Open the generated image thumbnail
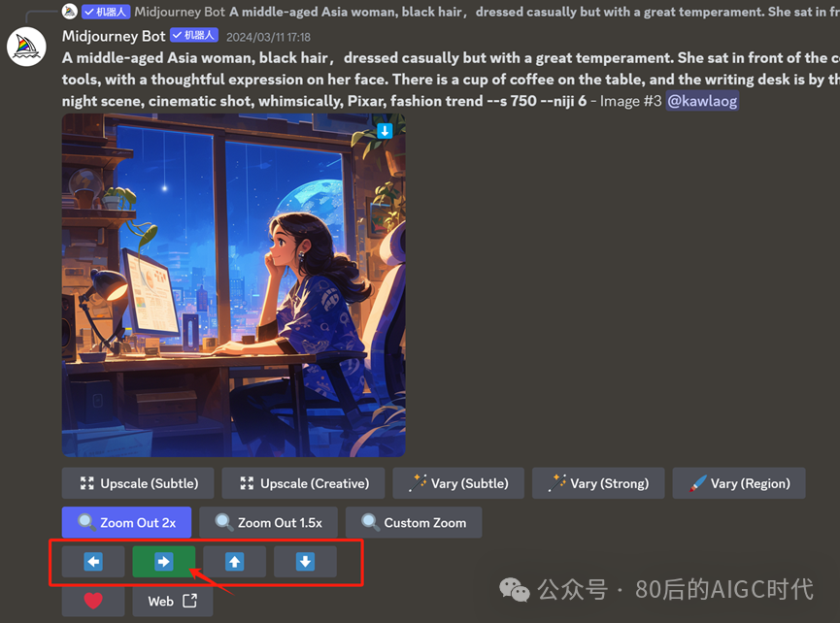This screenshot has width=840, height=623. point(234,285)
